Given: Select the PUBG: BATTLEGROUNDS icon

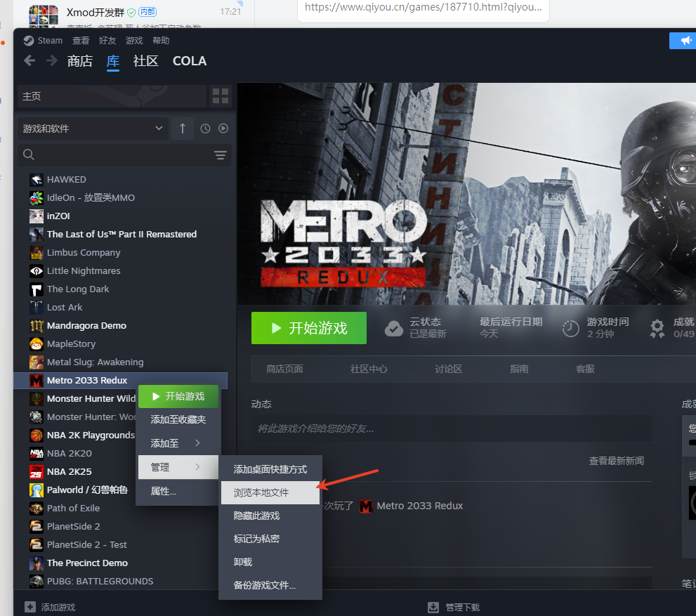Looking at the screenshot, I should [37, 582].
